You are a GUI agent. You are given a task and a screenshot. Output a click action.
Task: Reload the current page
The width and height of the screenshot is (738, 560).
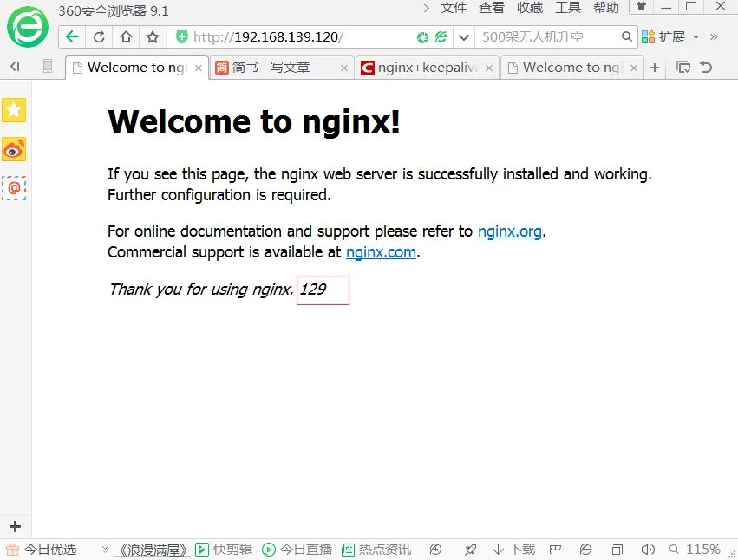click(x=99, y=36)
